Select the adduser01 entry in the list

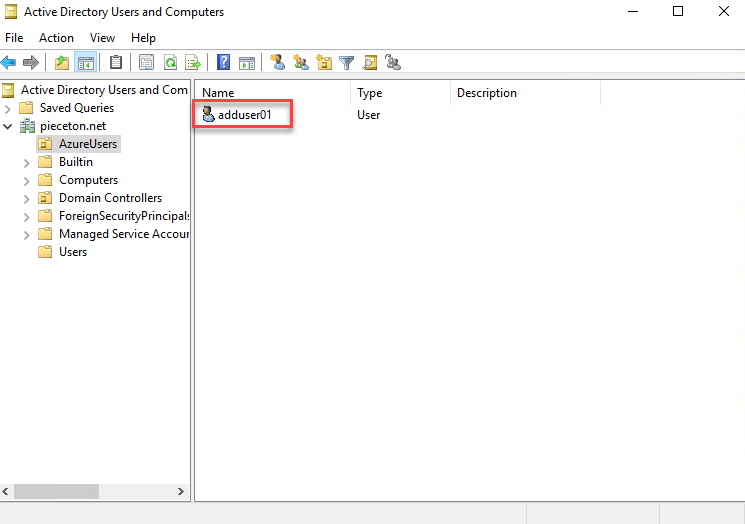pos(244,114)
